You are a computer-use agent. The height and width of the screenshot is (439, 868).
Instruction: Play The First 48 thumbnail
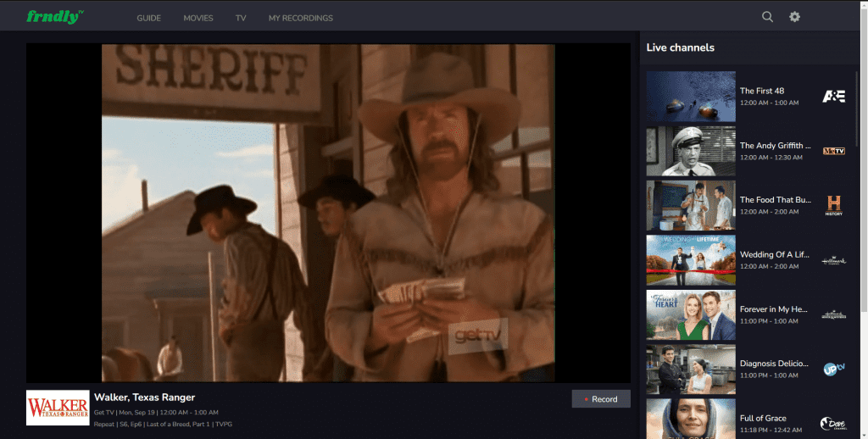pos(691,97)
